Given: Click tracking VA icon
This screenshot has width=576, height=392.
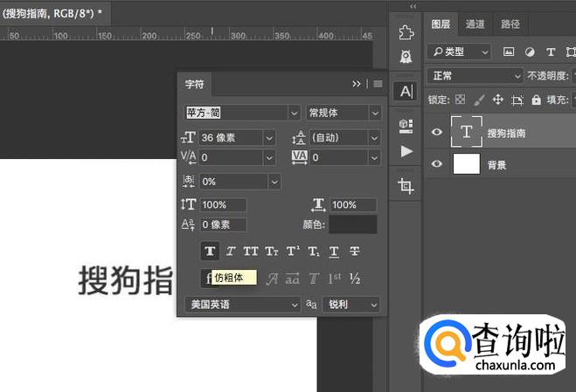Looking at the screenshot, I should (x=300, y=157).
